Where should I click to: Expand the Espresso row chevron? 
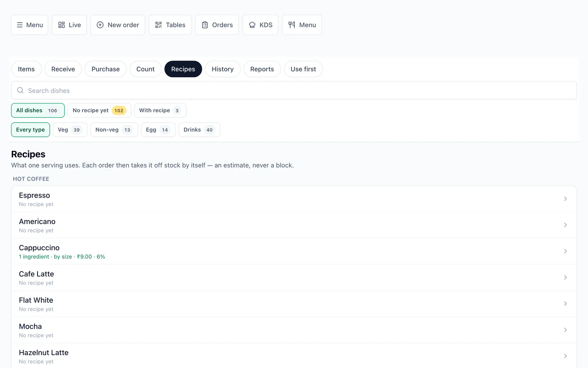click(565, 199)
